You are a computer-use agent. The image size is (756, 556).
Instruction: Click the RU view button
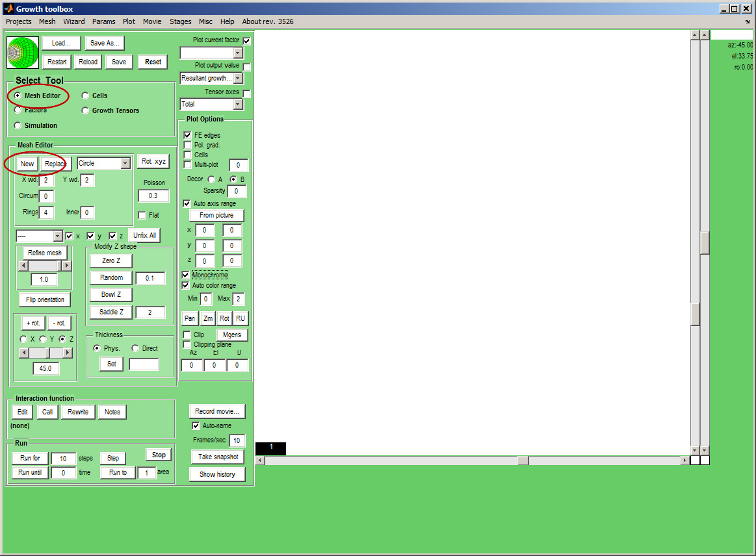coord(241,318)
